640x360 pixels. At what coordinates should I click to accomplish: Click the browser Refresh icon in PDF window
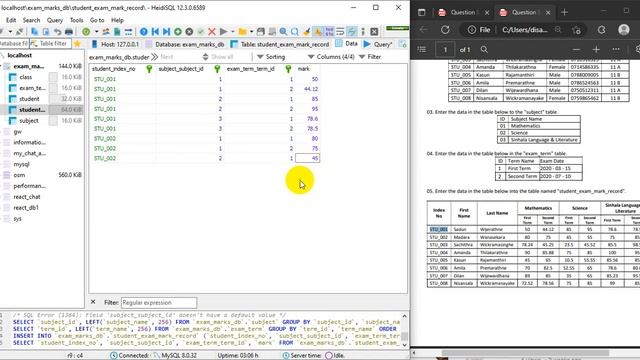(x=445, y=30)
